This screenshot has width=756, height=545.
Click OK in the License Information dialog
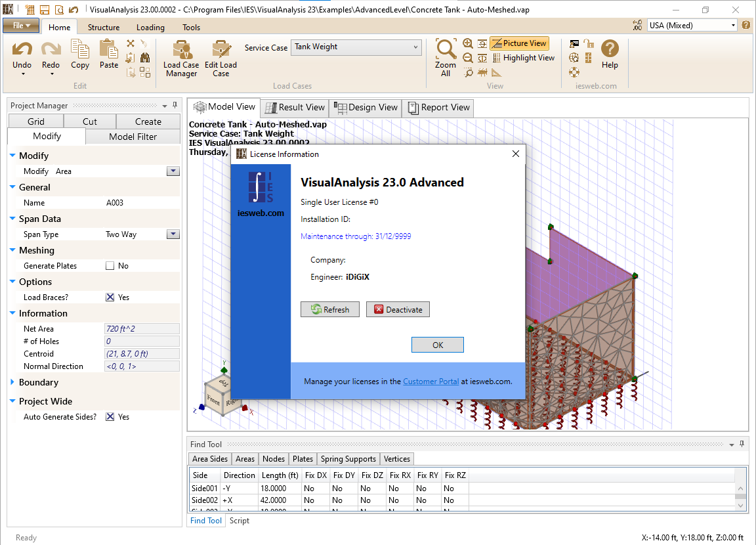(437, 345)
